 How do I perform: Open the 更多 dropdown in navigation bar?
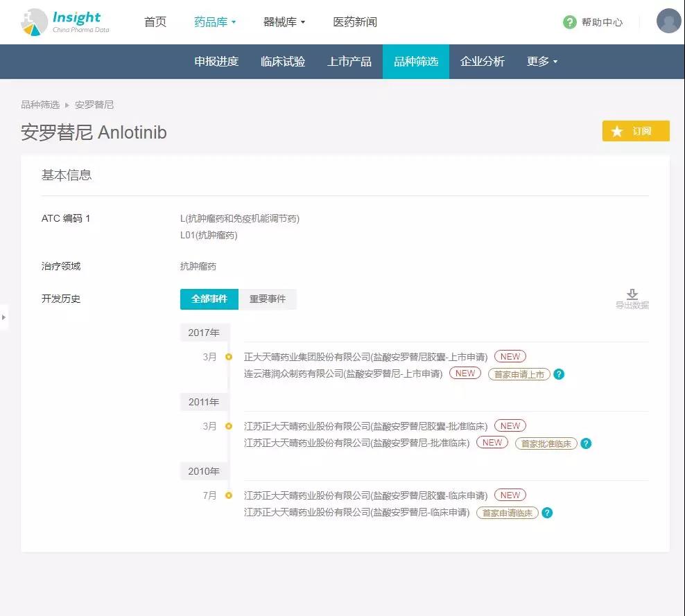[x=541, y=62]
